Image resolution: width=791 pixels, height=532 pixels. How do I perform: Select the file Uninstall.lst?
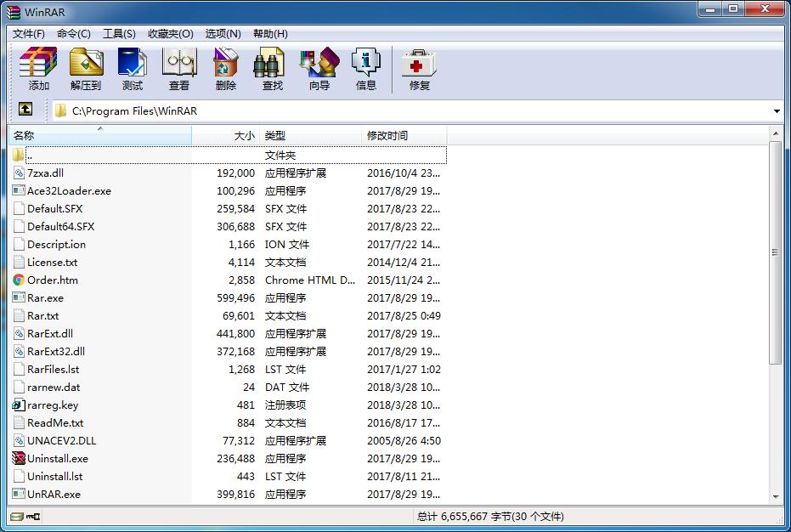point(54,477)
